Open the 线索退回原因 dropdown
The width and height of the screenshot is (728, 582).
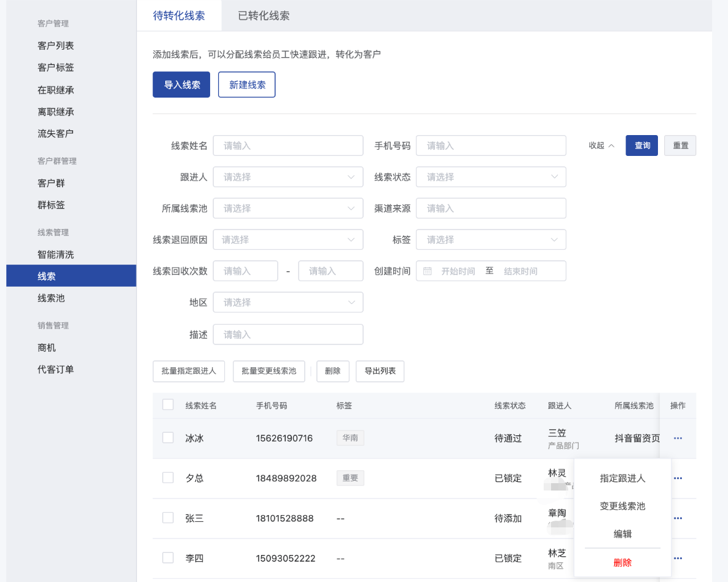[288, 239]
